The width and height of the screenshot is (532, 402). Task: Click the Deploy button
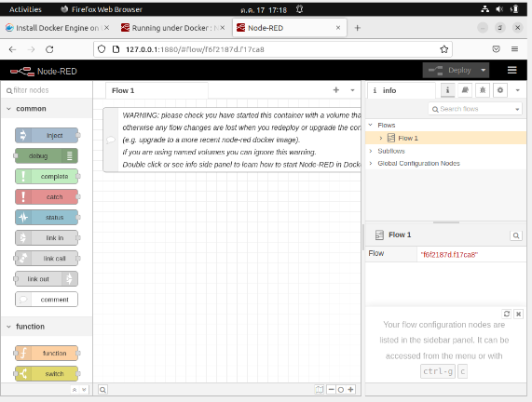click(x=450, y=70)
